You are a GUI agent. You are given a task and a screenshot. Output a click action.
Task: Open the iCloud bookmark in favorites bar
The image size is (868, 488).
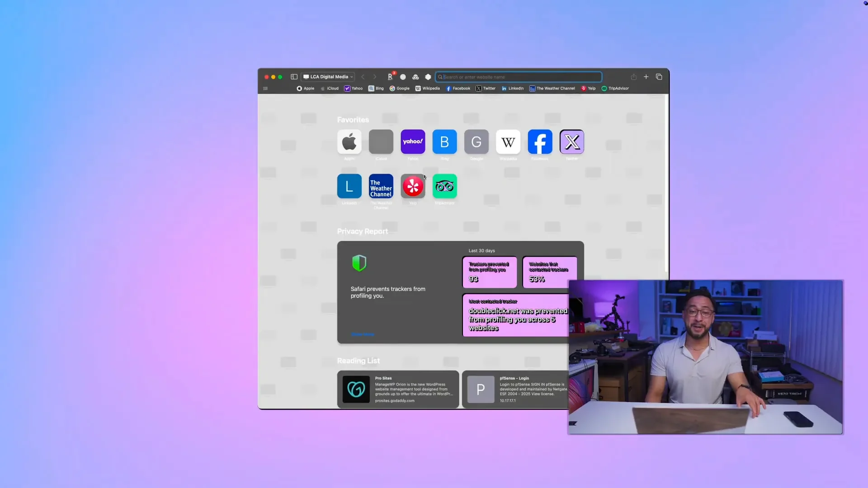tap(330, 89)
